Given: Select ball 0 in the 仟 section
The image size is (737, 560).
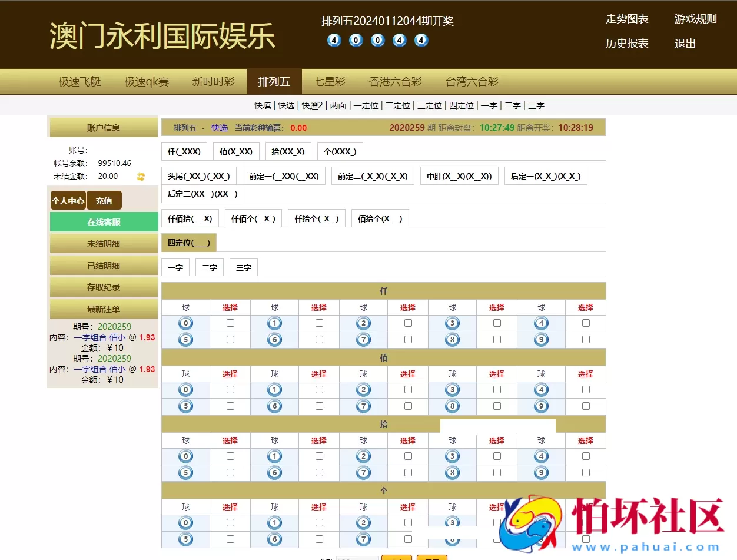Looking at the screenshot, I should 185,323.
